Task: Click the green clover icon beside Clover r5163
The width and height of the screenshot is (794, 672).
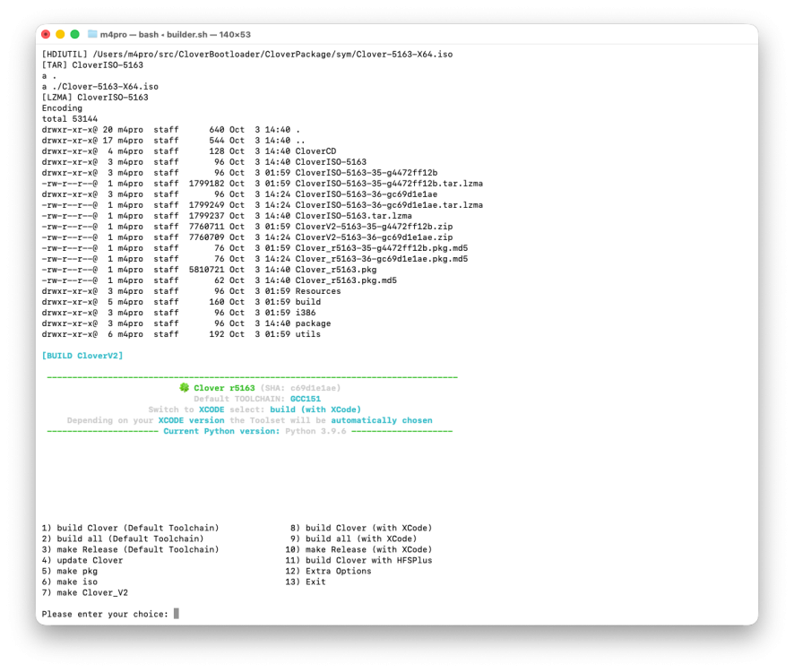Action: (184, 387)
